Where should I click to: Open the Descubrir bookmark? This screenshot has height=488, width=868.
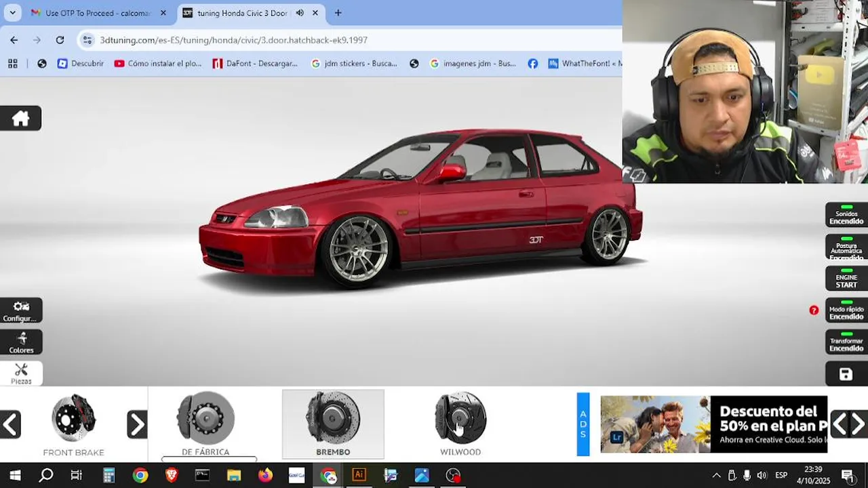(81, 63)
